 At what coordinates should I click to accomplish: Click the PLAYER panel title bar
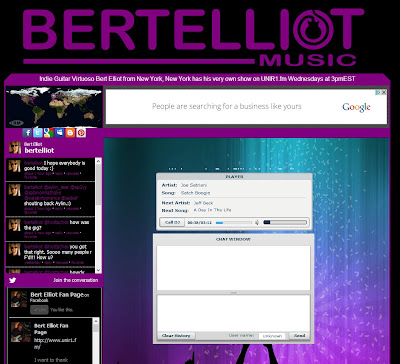point(234,177)
